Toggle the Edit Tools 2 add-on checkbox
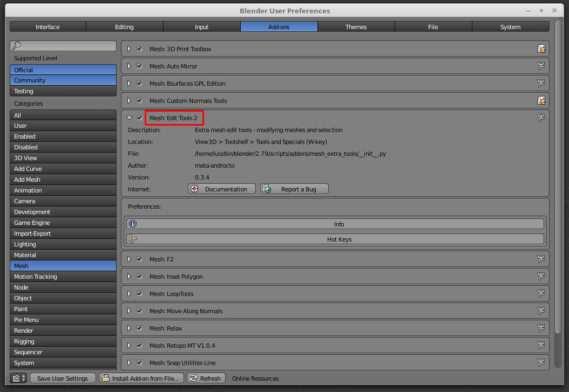 (139, 118)
